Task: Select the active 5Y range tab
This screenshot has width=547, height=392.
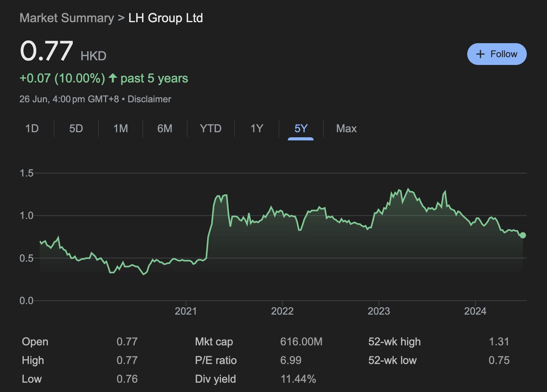Action: tap(301, 129)
